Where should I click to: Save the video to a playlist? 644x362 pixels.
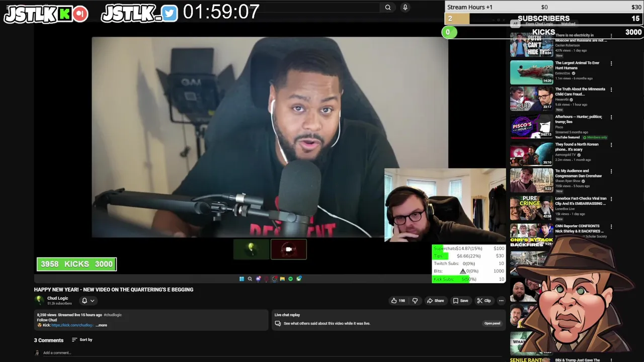pyautogui.click(x=460, y=301)
